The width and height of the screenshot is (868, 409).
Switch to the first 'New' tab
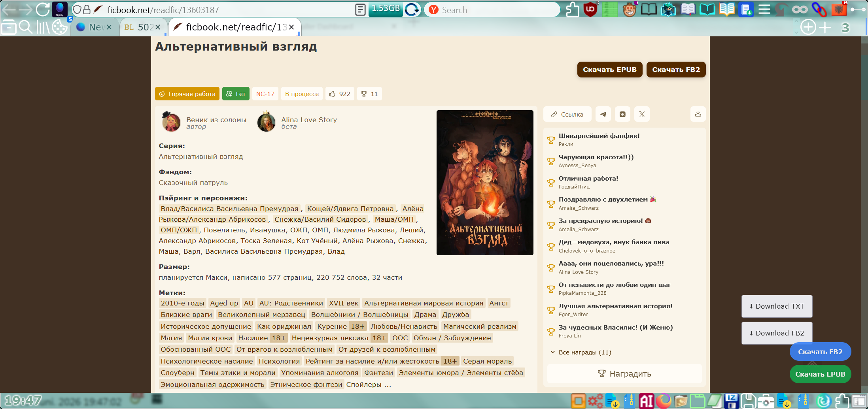click(x=95, y=27)
